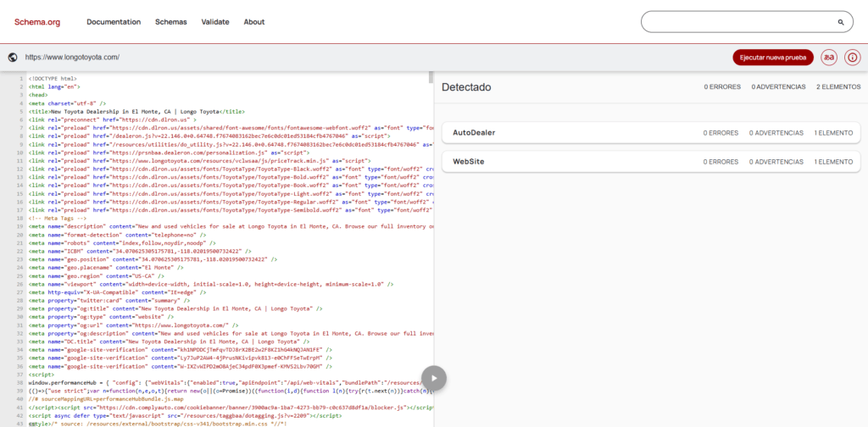Screen dimensions: 868x427
Task: Click the longotoyota.com URL text
Action: coord(72,58)
